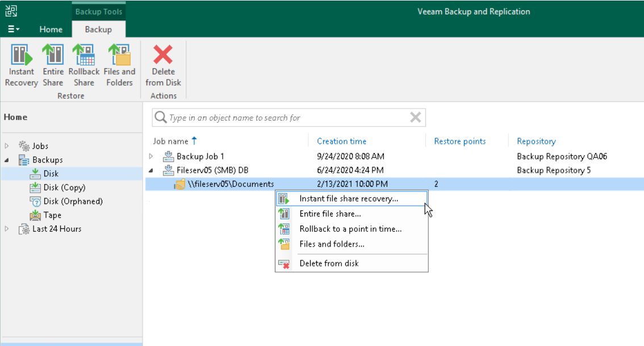
Task: Click the Fileserv05 (SMB) DB row icon
Action: click(x=169, y=170)
